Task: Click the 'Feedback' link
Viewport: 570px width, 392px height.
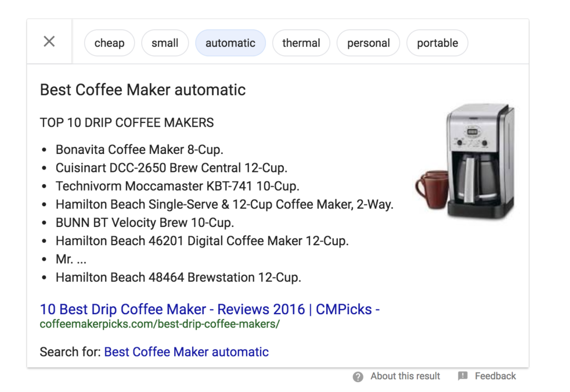Action: 495,376
